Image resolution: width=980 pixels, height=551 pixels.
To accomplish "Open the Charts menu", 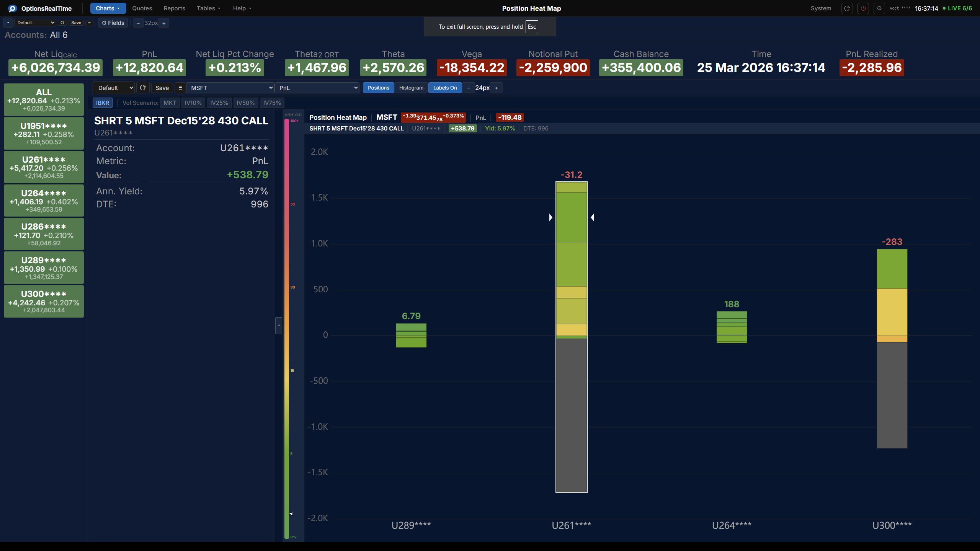I will point(108,8).
